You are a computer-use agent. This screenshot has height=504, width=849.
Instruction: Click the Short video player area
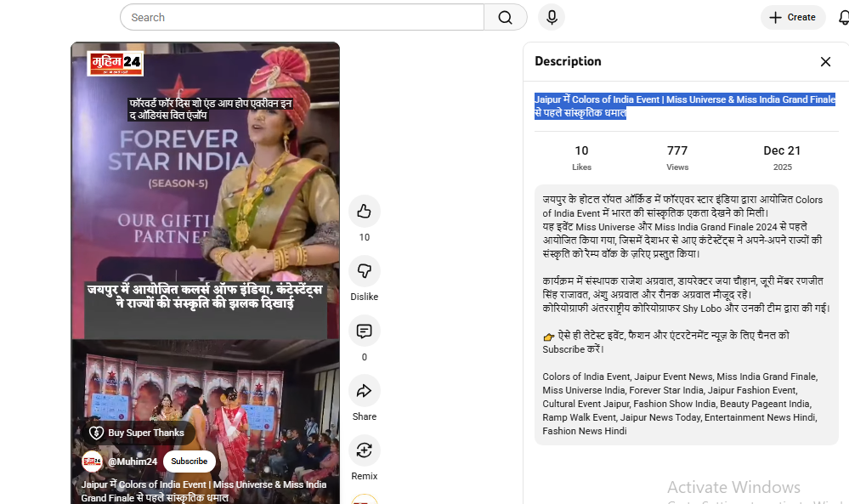click(x=204, y=212)
